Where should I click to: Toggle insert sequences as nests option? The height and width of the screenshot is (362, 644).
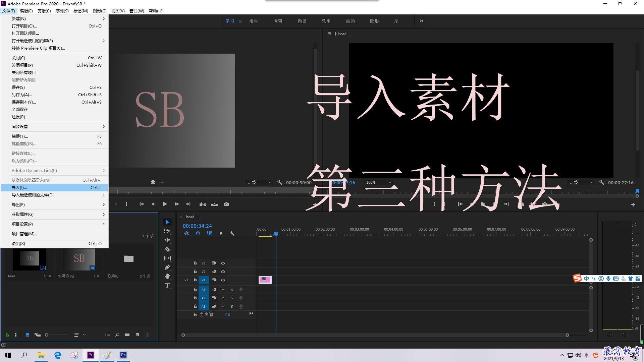pos(186,233)
